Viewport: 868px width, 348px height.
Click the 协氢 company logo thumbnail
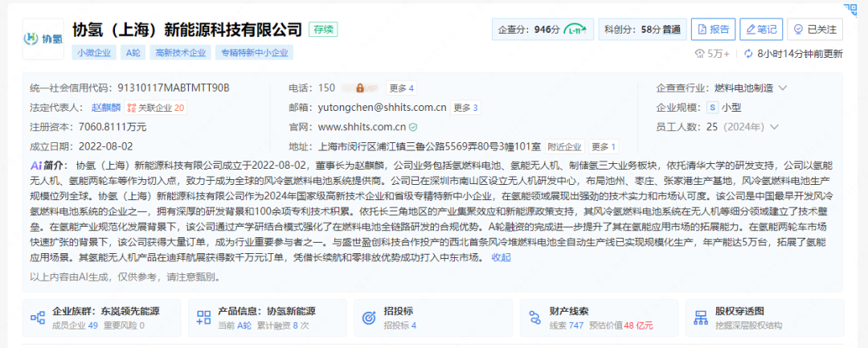pos(43,39)
